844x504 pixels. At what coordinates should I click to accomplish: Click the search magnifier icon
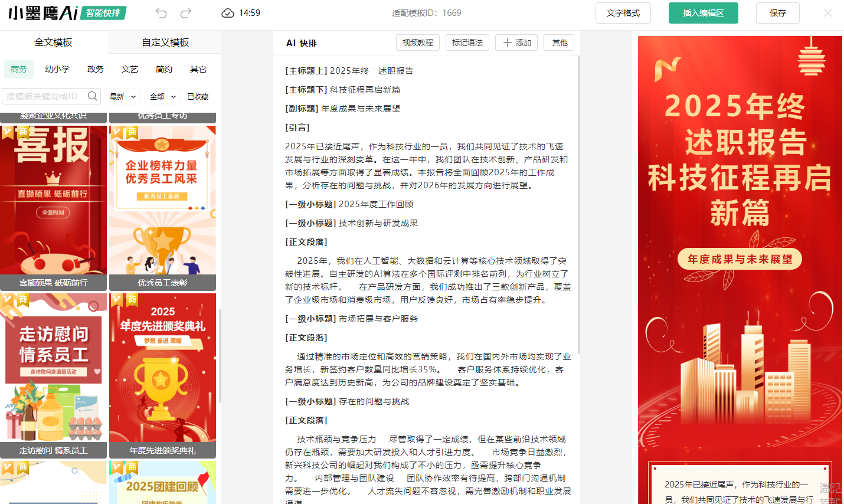point(93,96)
